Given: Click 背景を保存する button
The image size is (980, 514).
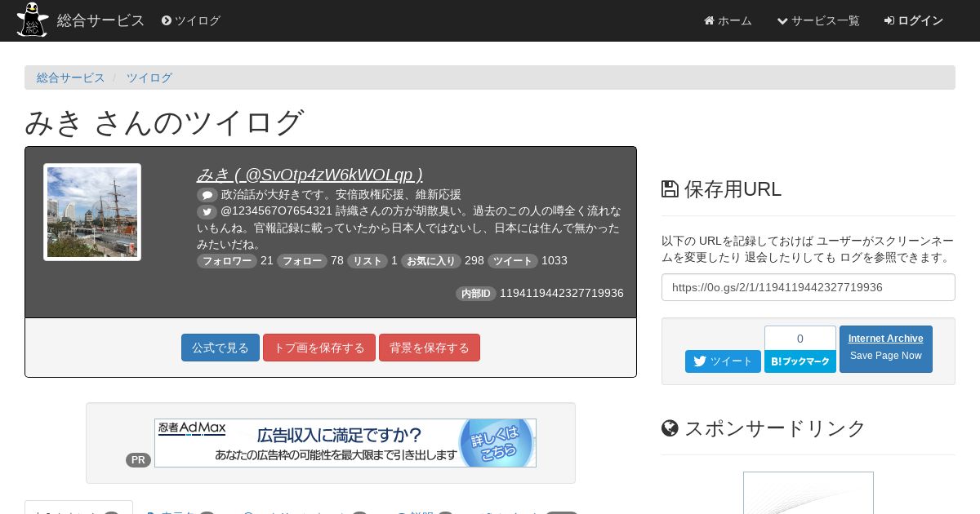Looking at the screenshot, I should [x=430, y=348].
